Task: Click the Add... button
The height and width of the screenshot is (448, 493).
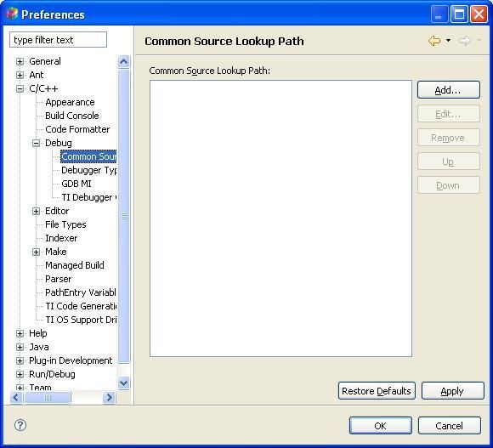Action: 448,90
